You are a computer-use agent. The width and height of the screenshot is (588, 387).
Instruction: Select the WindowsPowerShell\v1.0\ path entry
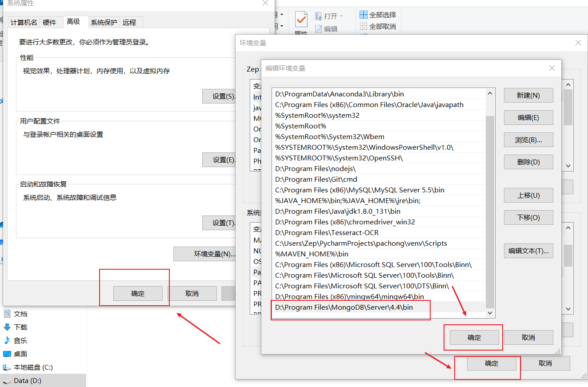point(379,147)
